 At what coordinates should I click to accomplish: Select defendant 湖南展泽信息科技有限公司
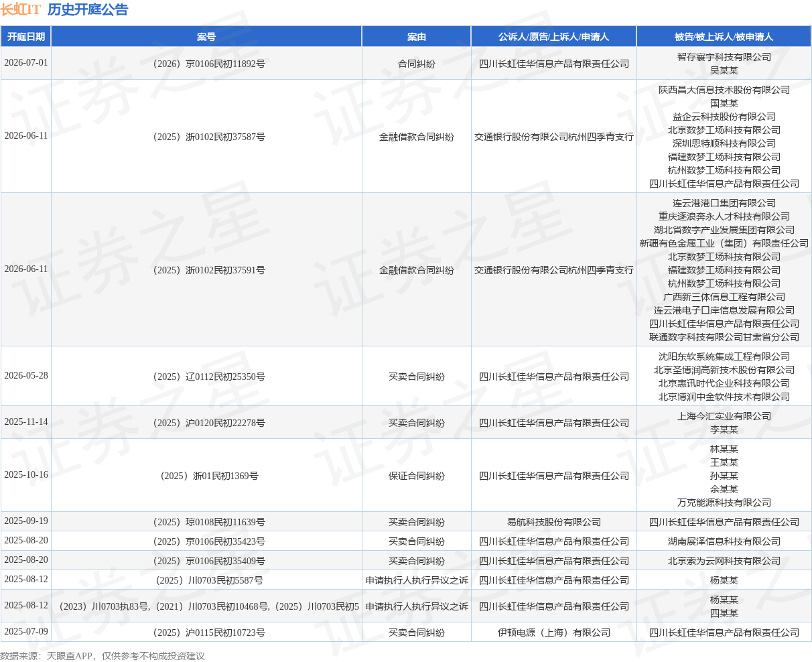(724, 541)
